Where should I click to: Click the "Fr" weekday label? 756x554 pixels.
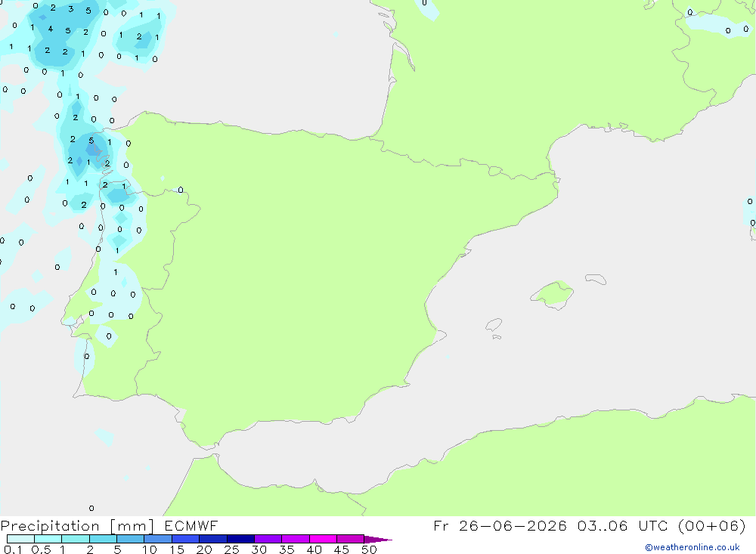tap(441, 525)
